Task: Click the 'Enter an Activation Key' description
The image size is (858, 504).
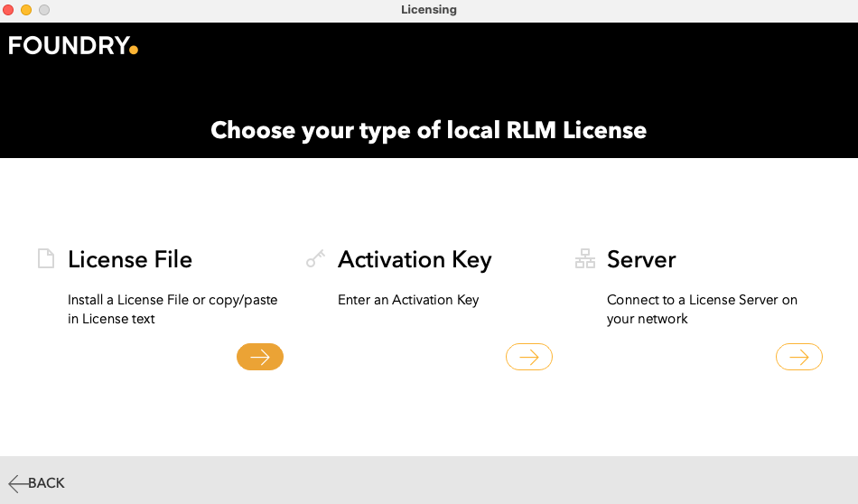Action: point(408,300)
